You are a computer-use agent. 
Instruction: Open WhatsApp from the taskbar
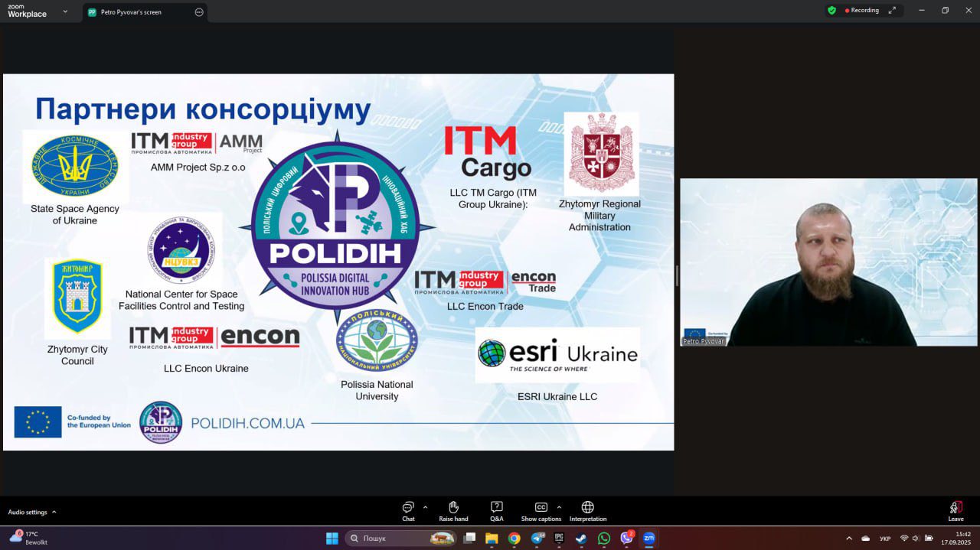point(604,539)
